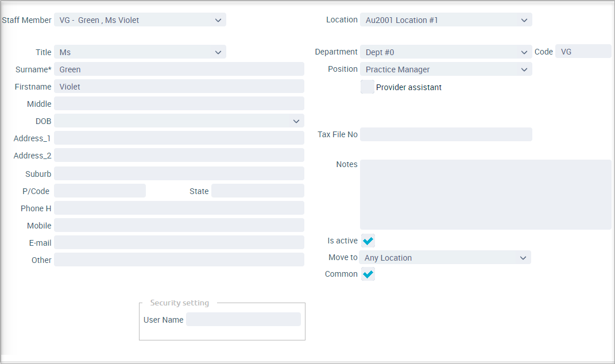The image size is (615, 364).
Task: Click the User Name field
Action: [243, 320]
